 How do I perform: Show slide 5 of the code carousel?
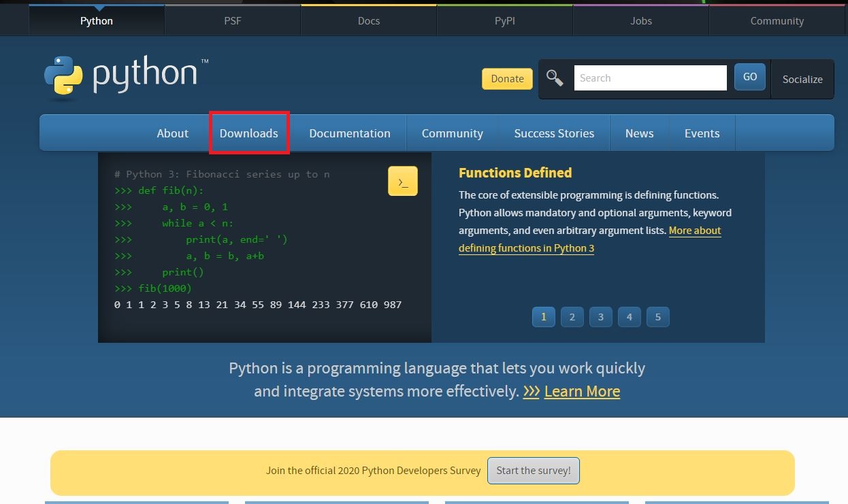pos(658,317)
